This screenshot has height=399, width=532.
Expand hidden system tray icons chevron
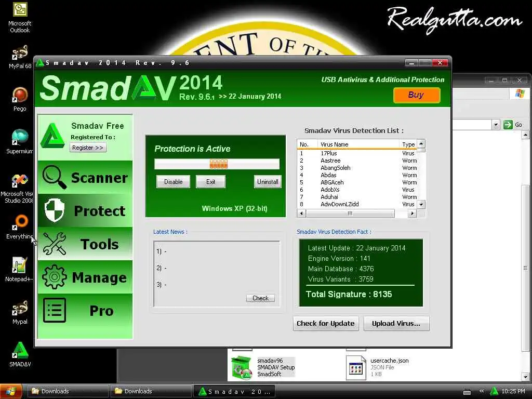point(482,391)
